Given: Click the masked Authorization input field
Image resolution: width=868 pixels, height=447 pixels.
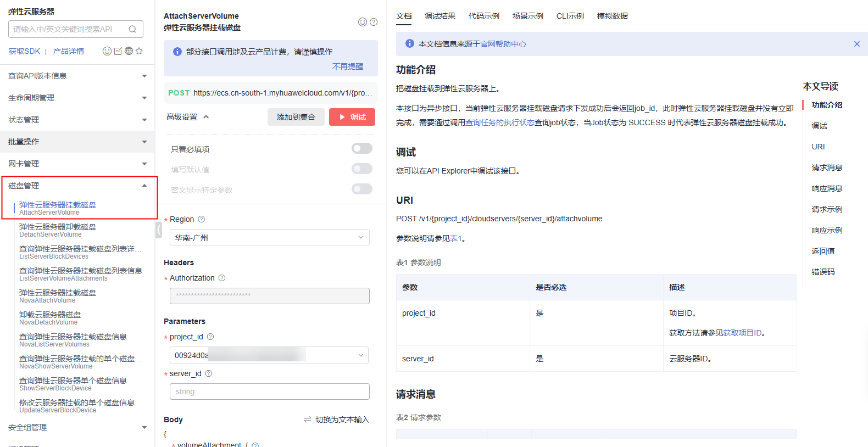Looking at the screenshot, I should [269, 296].
